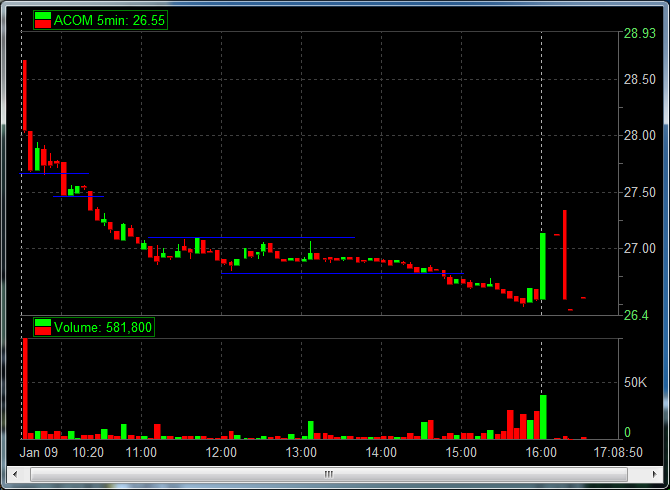Click the 28.93 top price label

tap(639, 33)
